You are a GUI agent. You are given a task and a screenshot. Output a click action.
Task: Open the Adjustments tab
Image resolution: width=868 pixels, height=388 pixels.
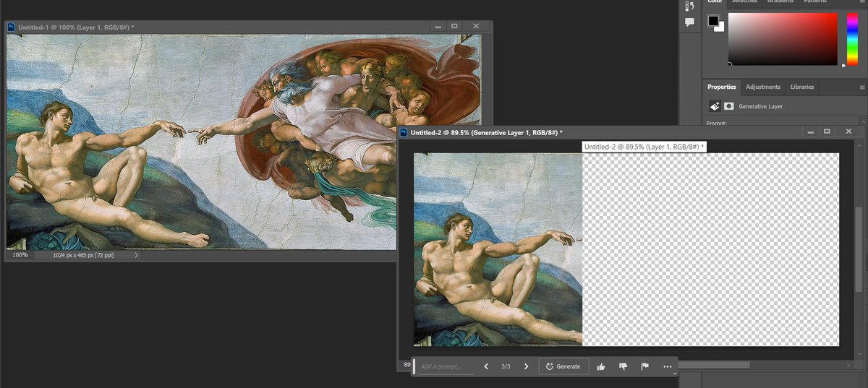point(763,87)
